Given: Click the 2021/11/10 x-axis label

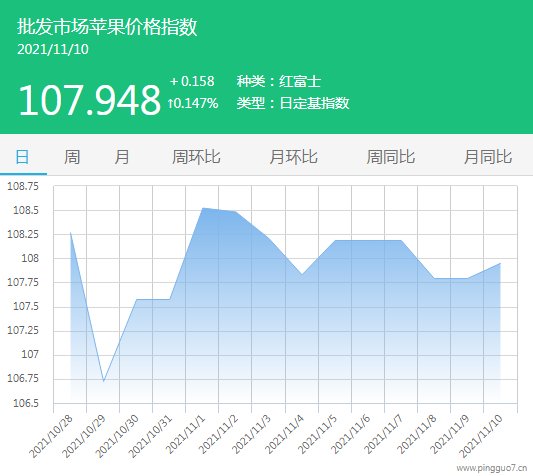Looking at the screenshot, I should (481, 437).
